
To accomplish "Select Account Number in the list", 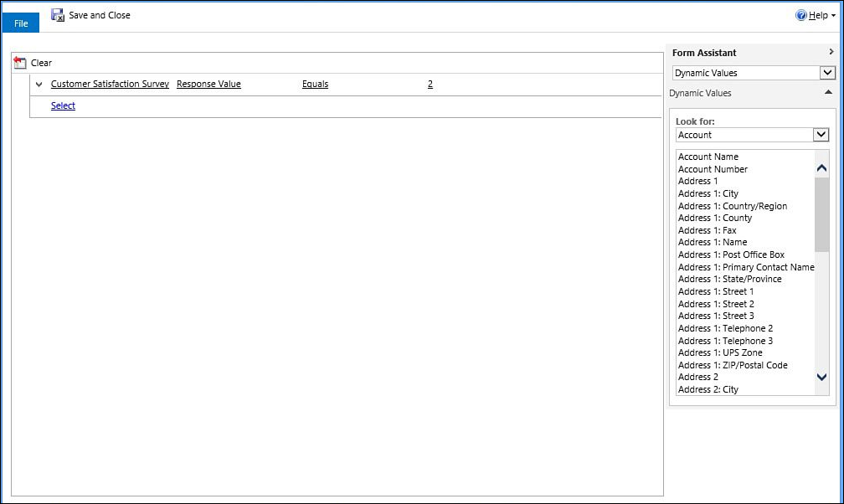I will coord(713,169).
